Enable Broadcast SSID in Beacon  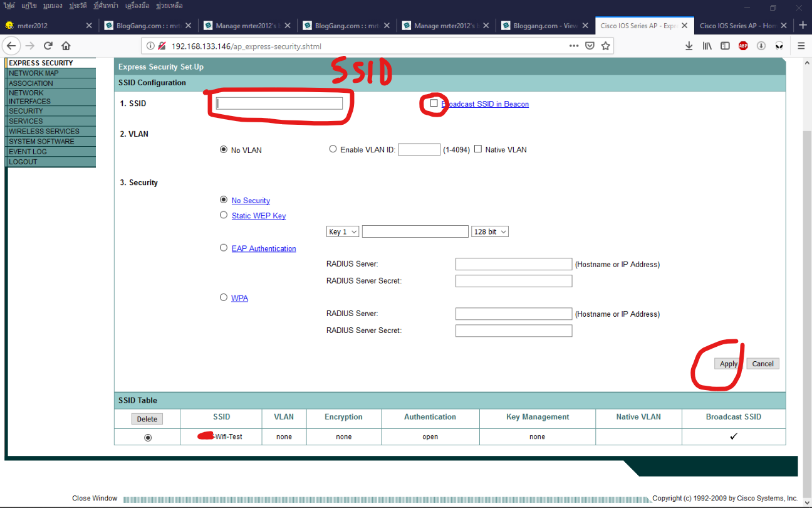click(434, 103)
